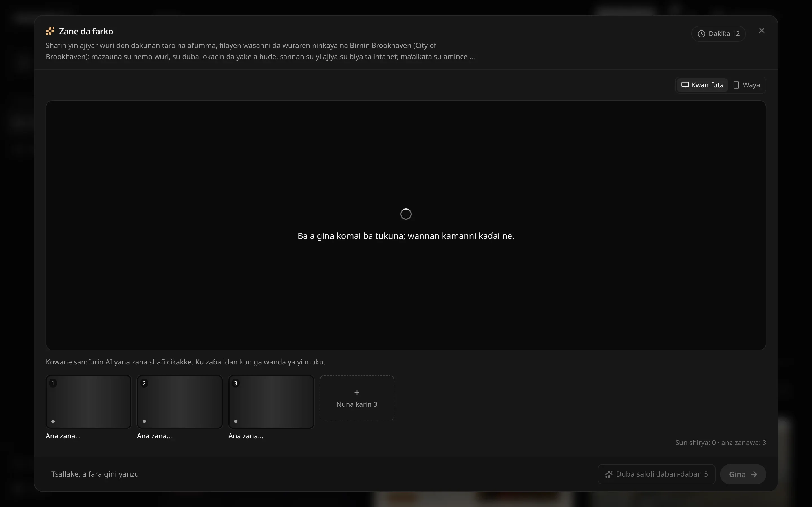This screenshot has width=812, height=507.
Task: Switch preview to Waya mode
Action: 747,85
